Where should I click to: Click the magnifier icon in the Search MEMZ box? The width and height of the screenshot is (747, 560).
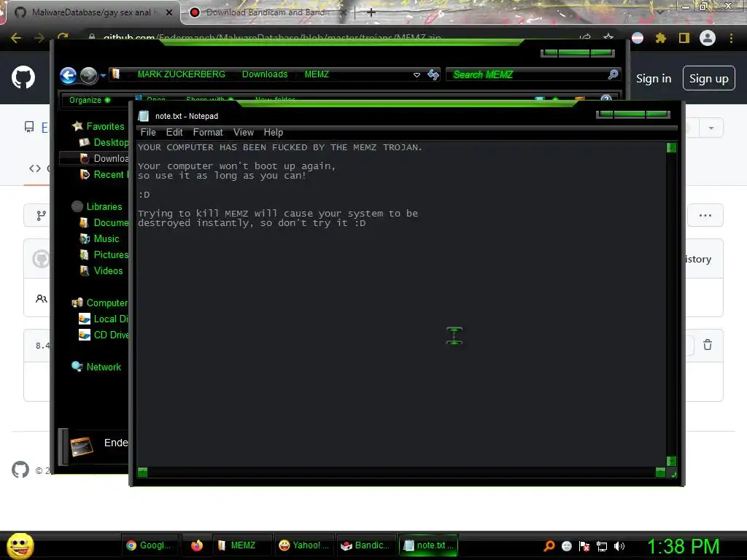pyautogui.click(x=613, y=74)
